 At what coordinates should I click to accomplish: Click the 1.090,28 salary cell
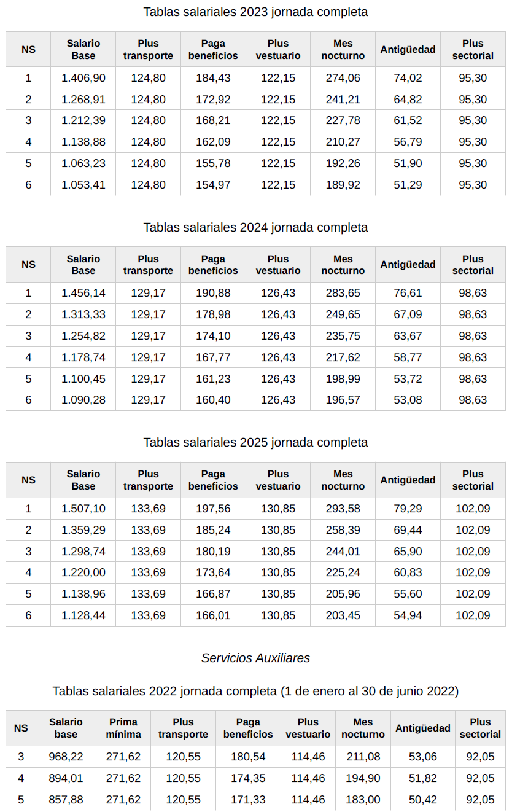[83, 400]
